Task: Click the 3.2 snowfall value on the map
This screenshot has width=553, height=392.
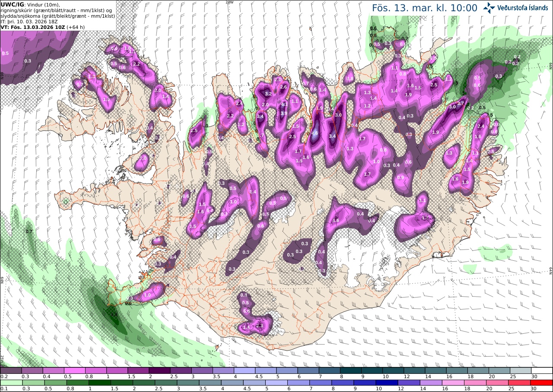Action: [268, 94]
